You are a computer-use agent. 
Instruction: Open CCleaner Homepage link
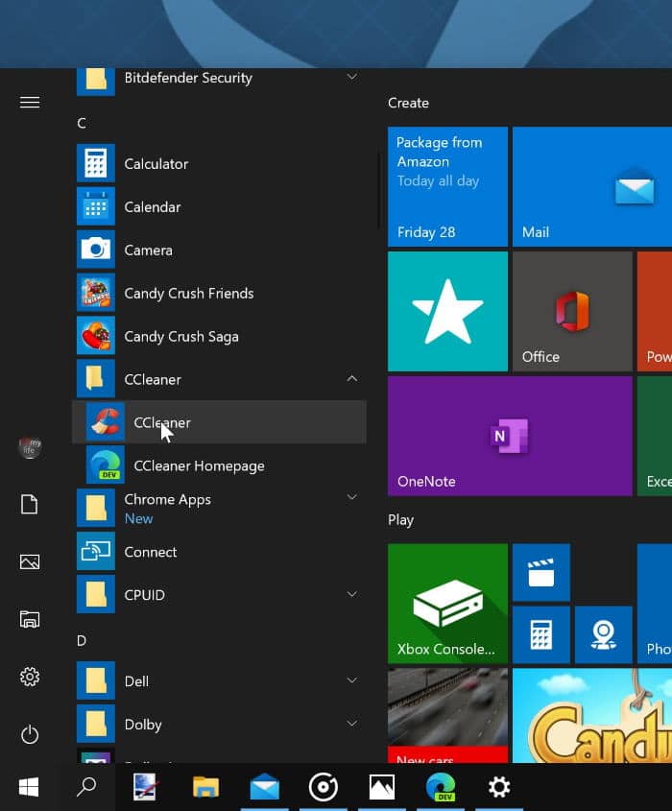[x=219, y=465]
